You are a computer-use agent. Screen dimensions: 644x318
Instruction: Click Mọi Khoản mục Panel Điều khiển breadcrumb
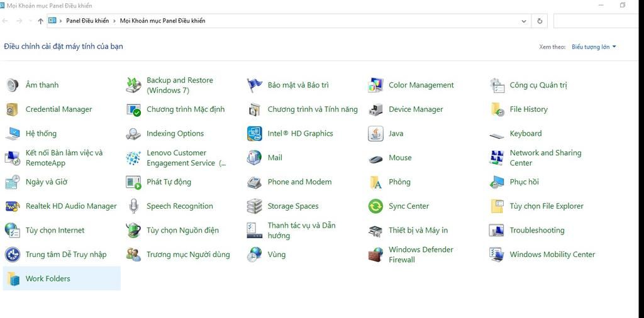pyautogui.click(x=162, y=21)
